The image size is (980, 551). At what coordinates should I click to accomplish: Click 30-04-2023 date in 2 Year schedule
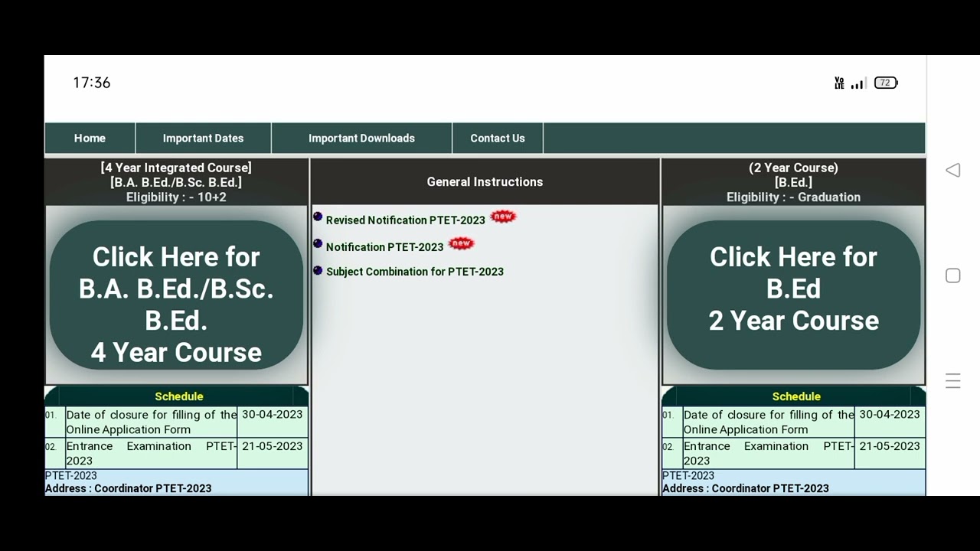point(890,415)
